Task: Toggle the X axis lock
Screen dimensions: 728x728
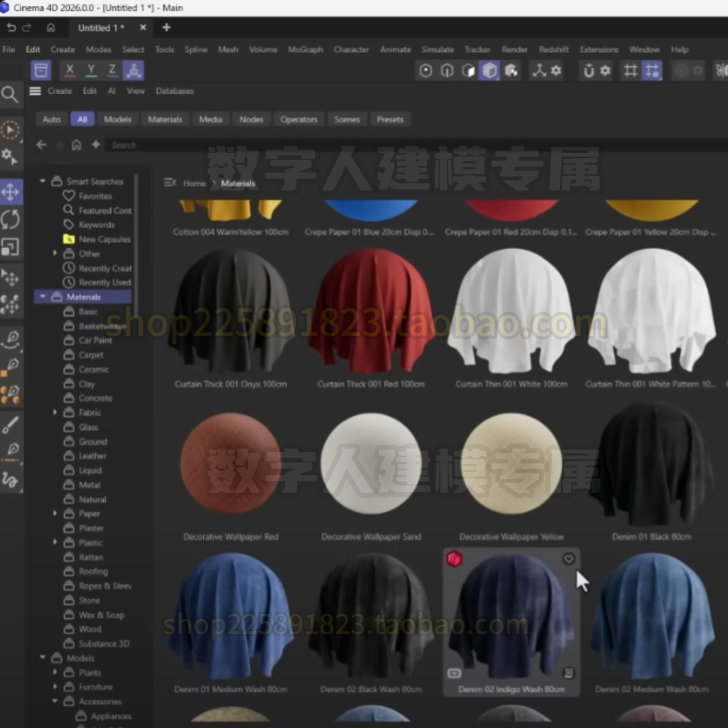Action: point(70,70)
